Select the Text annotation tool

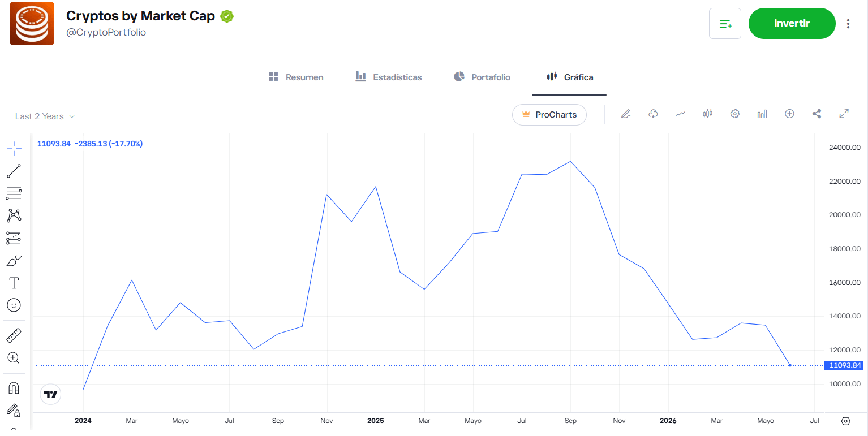[14, 283]
